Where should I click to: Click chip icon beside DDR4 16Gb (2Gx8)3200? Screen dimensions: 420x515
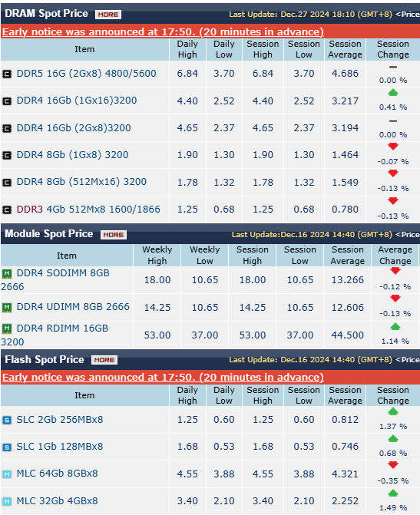pyautogui.click(x=7, y=128)
